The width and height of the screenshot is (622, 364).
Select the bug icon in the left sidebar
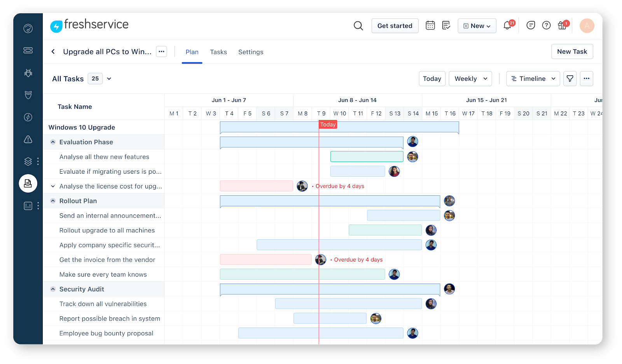[28, 73]
